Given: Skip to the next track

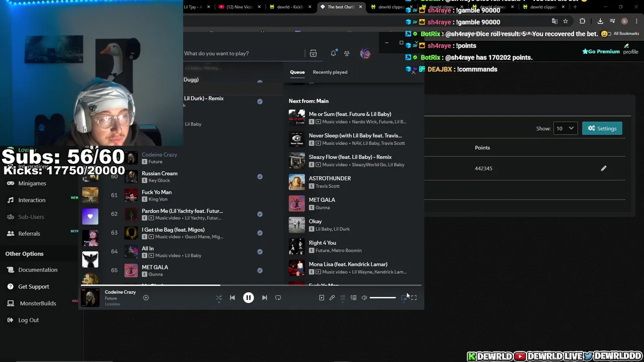Looking at the screenshot, I should 265,298.
